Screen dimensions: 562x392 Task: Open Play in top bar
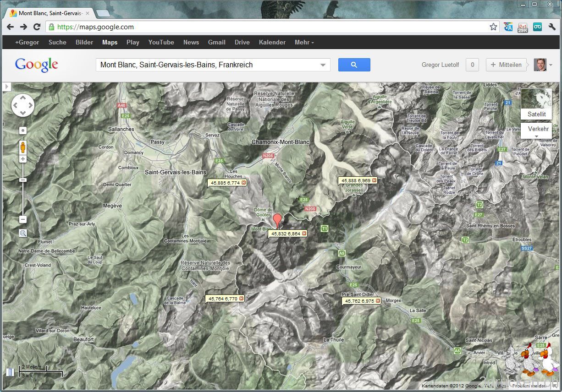133,42
